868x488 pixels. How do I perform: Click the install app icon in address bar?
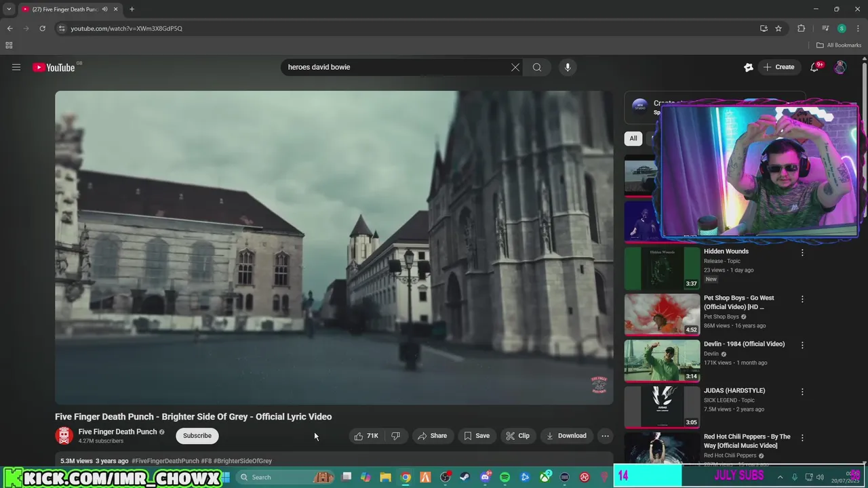[764, 28]
